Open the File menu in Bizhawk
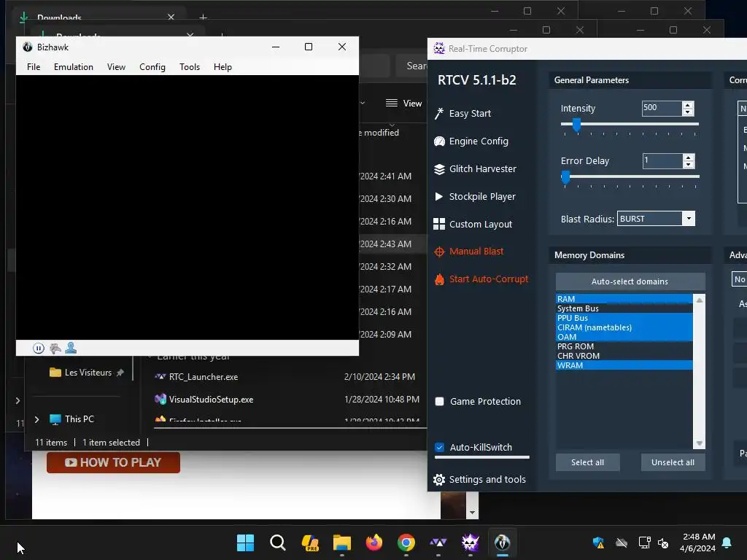This screenshot has height=560, width=747. coord(34,66)
